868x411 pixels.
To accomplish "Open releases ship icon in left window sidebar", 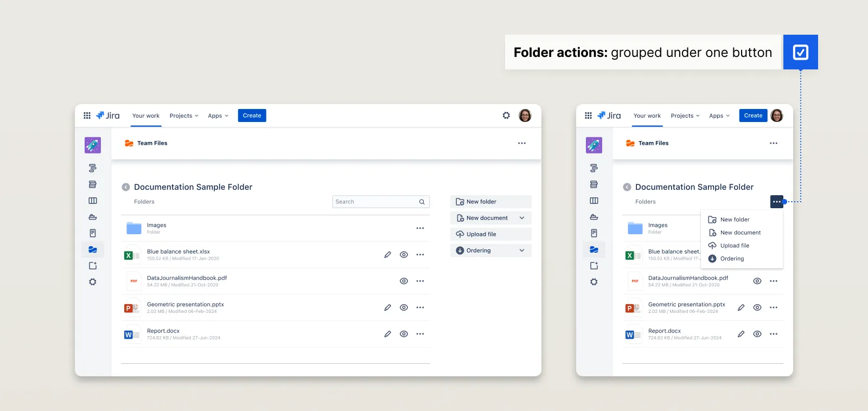I will tap(93, 217).
